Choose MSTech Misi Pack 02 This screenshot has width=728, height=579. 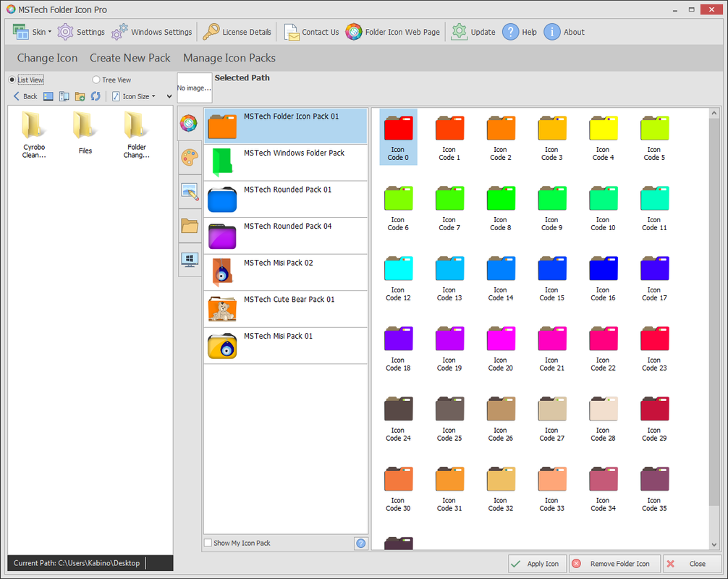[x=286, y=273]
